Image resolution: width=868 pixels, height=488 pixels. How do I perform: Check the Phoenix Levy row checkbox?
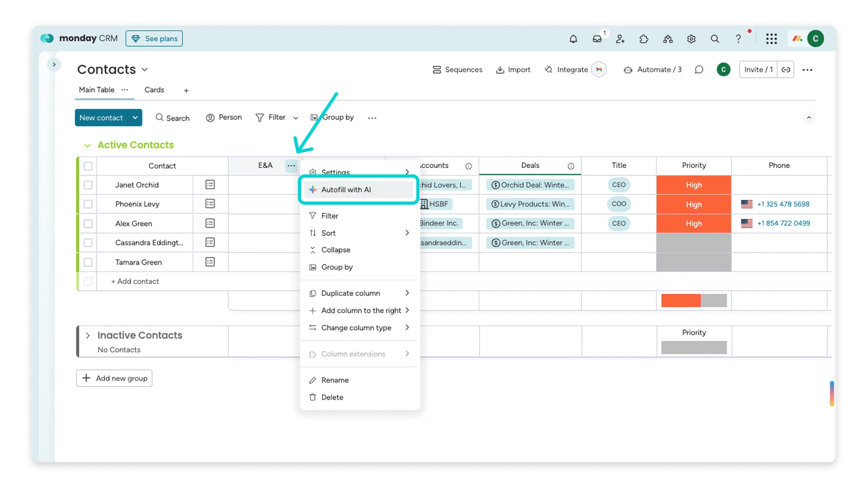(x=88, y=204)
